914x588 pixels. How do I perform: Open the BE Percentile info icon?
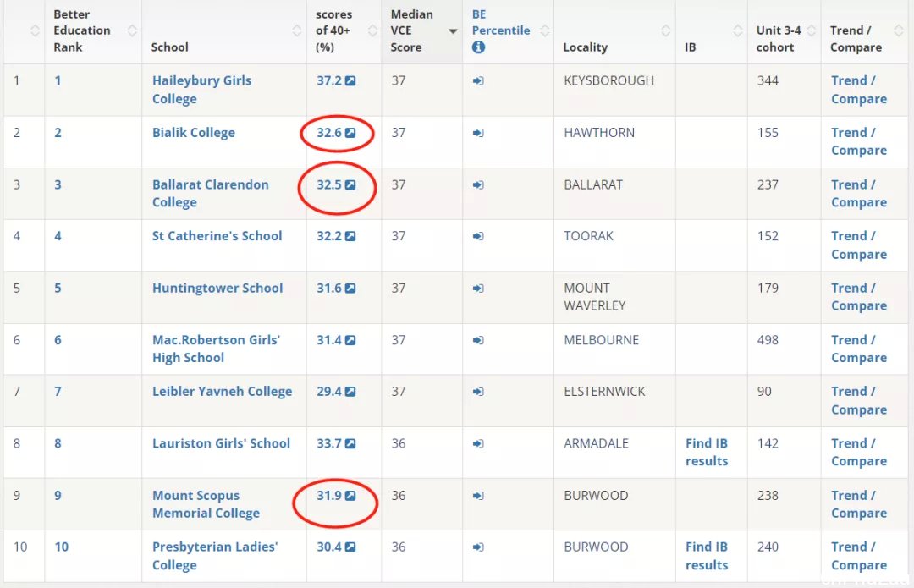pyautogui.click(x=478, y=47)
